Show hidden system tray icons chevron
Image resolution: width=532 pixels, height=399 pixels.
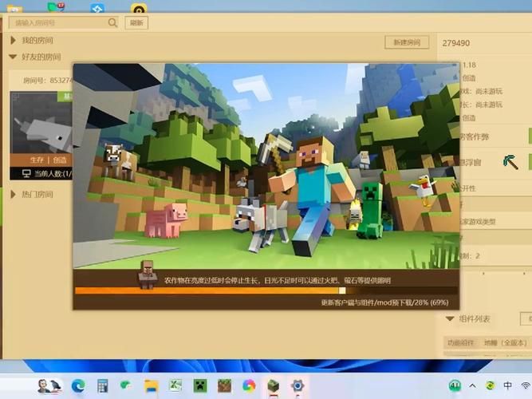coord(473,385)
